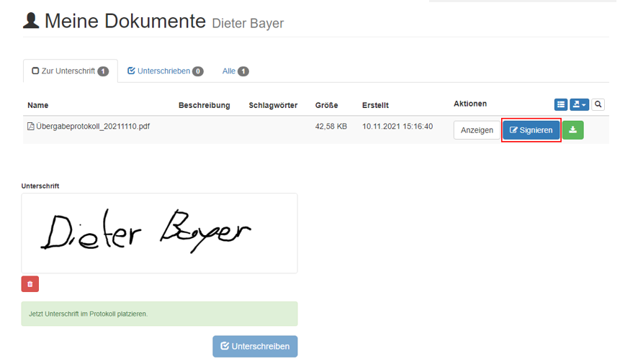Open the Unterschrieben tab
This screenshot has height=364, width=620.
[x=165, y=71]
